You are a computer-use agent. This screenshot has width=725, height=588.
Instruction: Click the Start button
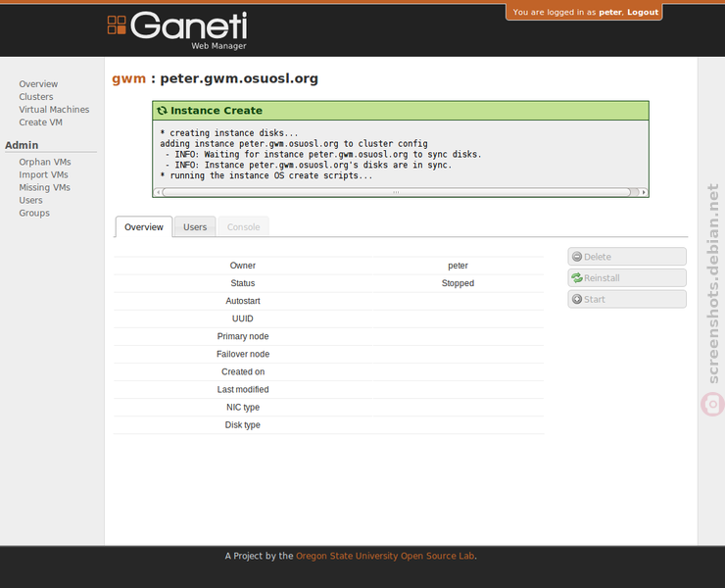pyautogui.click(x=627, y=299)
